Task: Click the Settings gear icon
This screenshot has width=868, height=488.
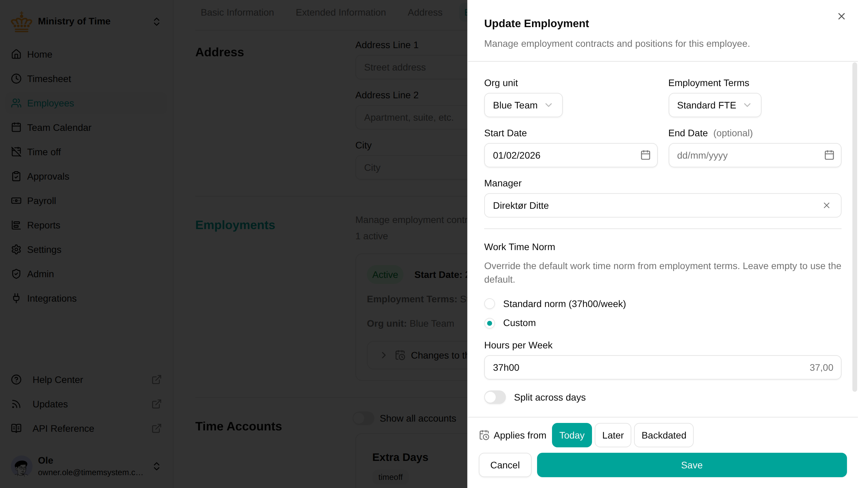Action: [16, 249]
